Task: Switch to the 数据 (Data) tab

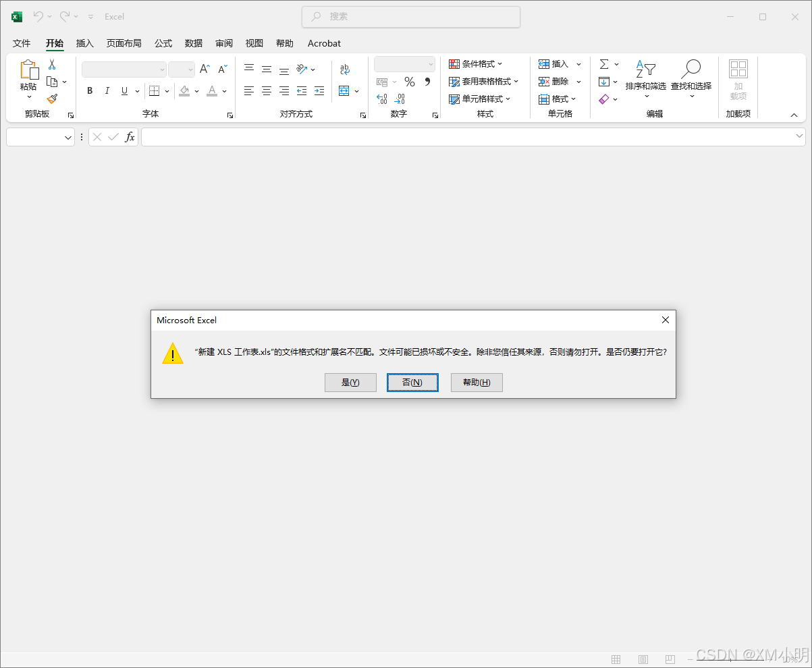Action: [x=194, y=43]
